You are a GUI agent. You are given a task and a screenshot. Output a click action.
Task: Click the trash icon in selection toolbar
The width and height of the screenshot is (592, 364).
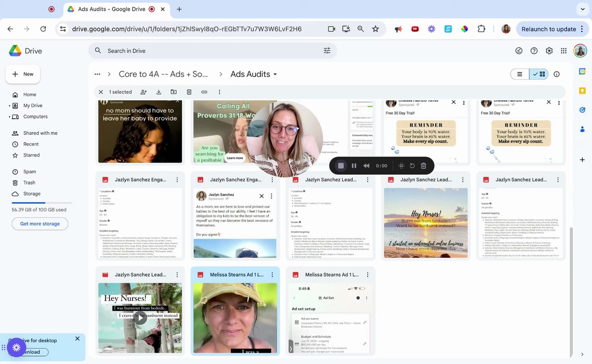[x=189, y=92]
